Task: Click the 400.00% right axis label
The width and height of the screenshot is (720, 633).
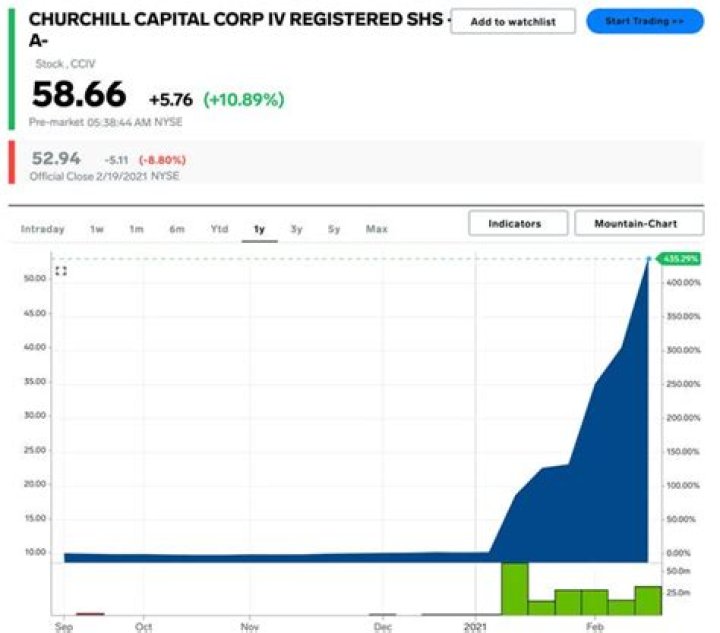Action: click(683, 283)
